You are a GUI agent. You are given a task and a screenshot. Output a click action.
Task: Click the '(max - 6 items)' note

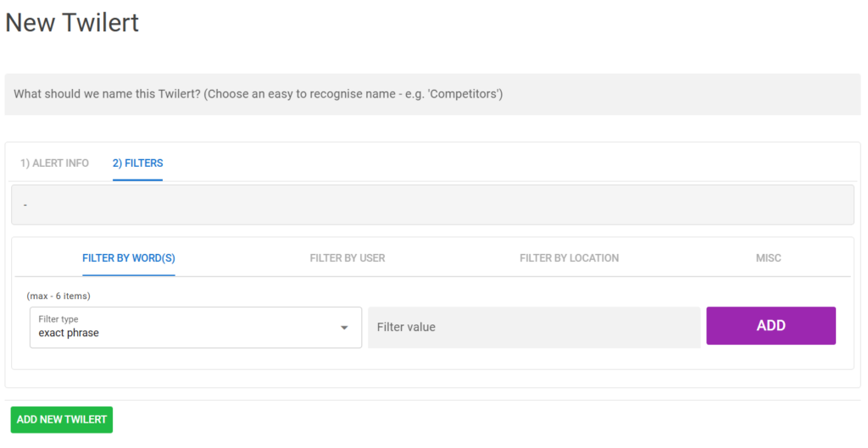pyautogui.click(x=58, y=296)
